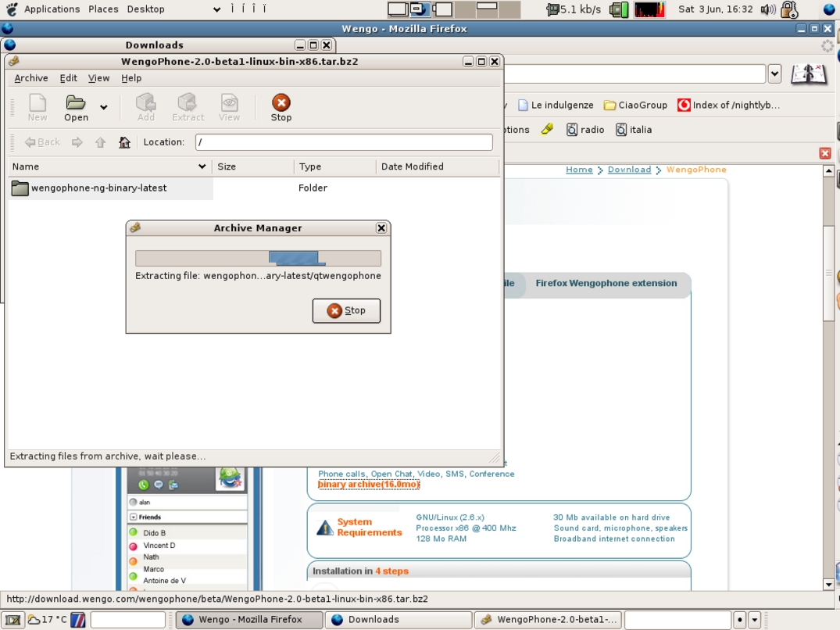Go Back in archive location bar

point(42,142)
